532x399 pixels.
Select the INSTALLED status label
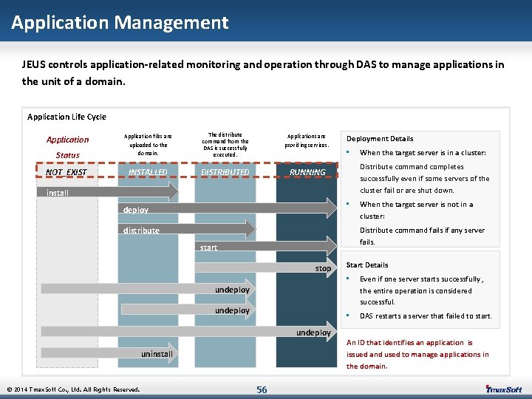148,172
